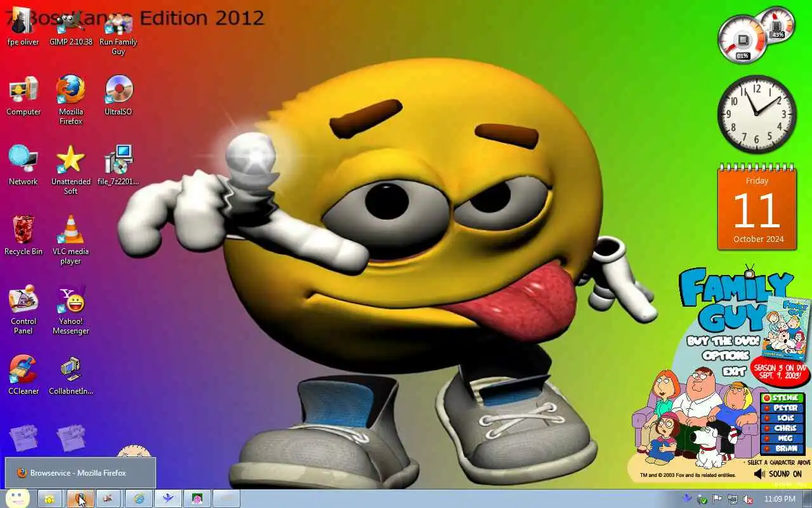Select the Mozilla Firefox desktop shortcut
Screen dimensions: 812x508
(71, 100)
